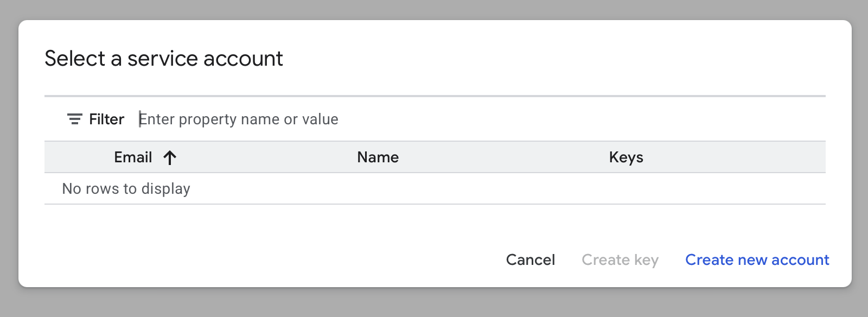Image resolution: width=868 pixels, height=317 pixels.
Task: Click the disabled Create key button
Action: 620,260
